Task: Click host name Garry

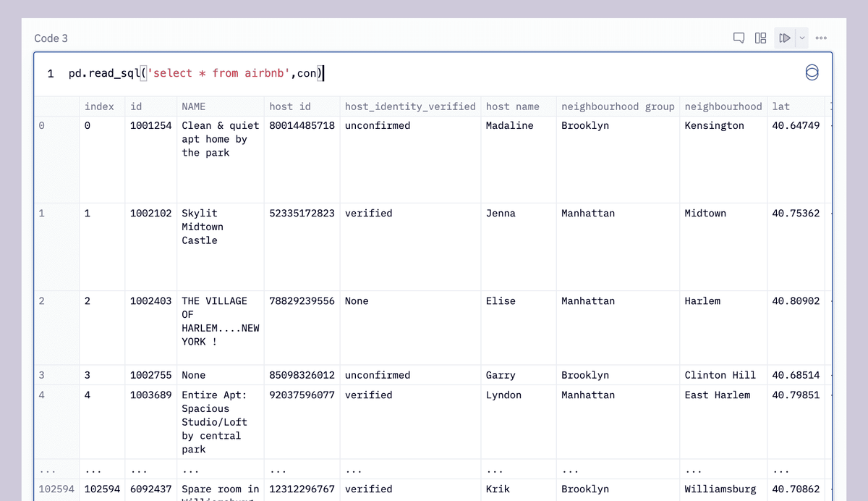Action: [501, 375]
